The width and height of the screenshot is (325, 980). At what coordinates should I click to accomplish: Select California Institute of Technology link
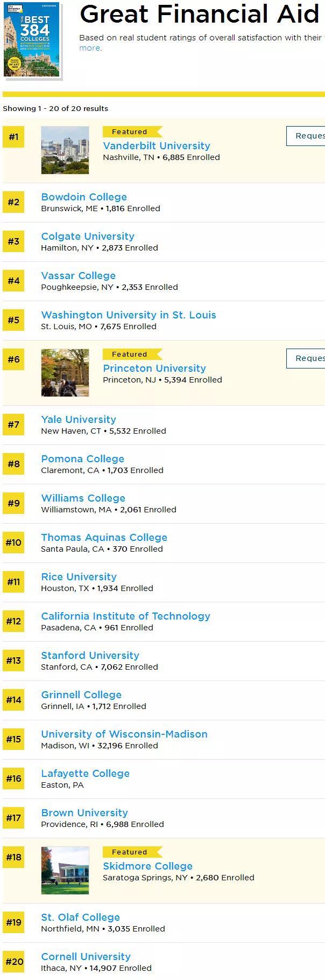coord(125,616)
